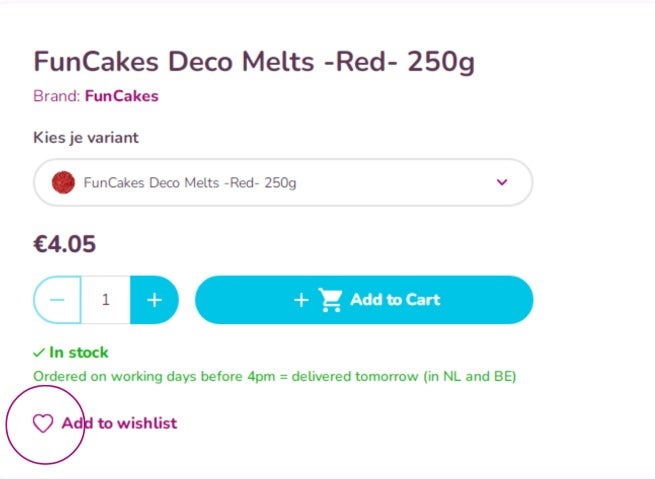Click the In stock status text

(x=79, y=352)
